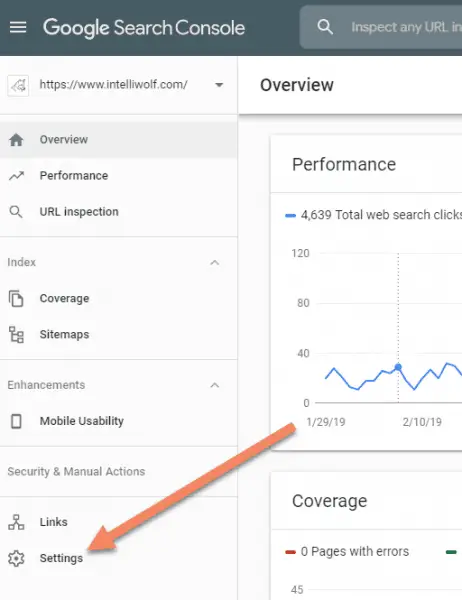
Task: Click the highlighted data point on clicks chart
Action: (398, 367)
